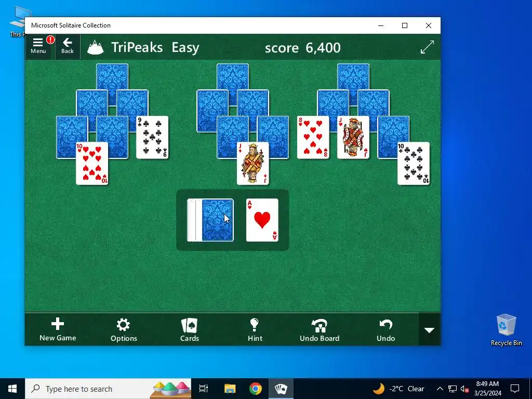Open the clock showing 8:49 AM

coord(487,389)
